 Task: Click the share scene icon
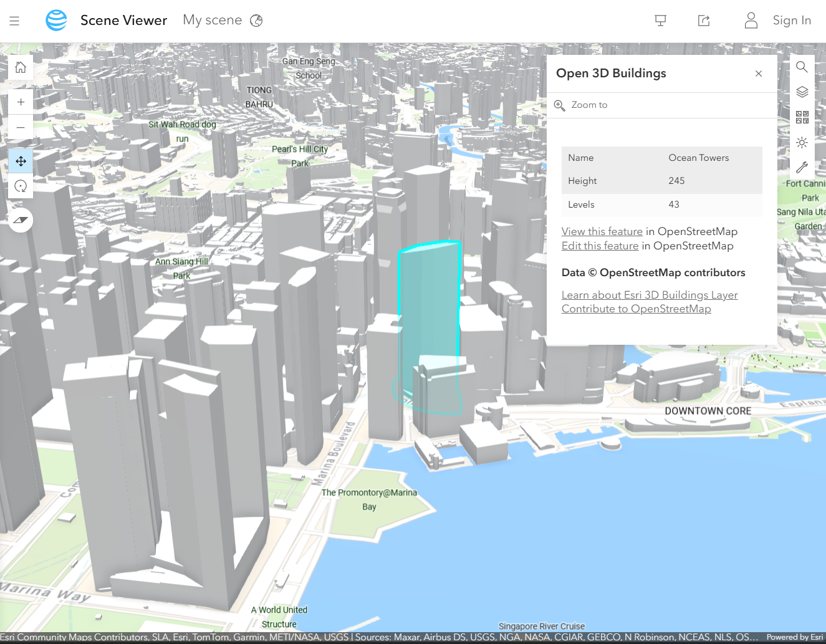(704, 21)
